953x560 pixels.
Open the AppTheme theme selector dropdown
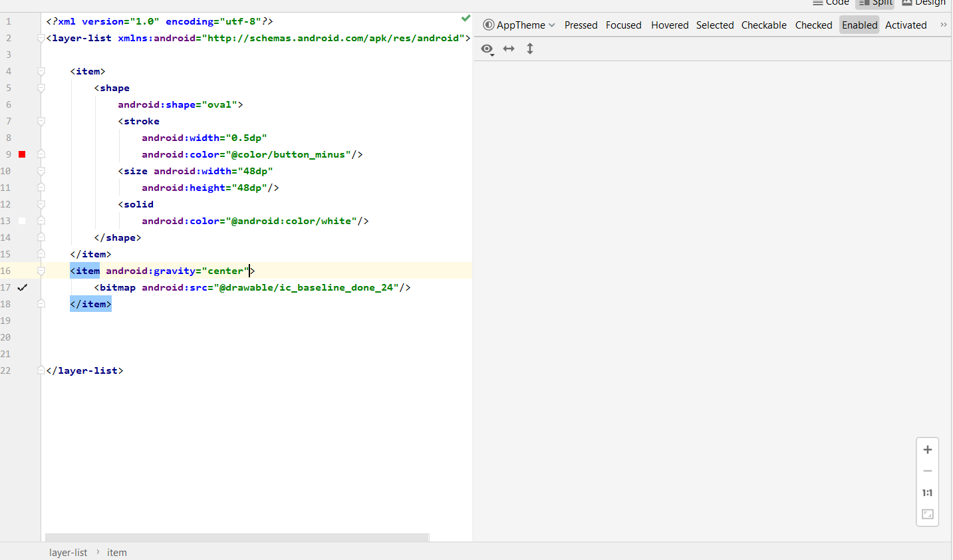pyautogui.click(x=519, y=25)
